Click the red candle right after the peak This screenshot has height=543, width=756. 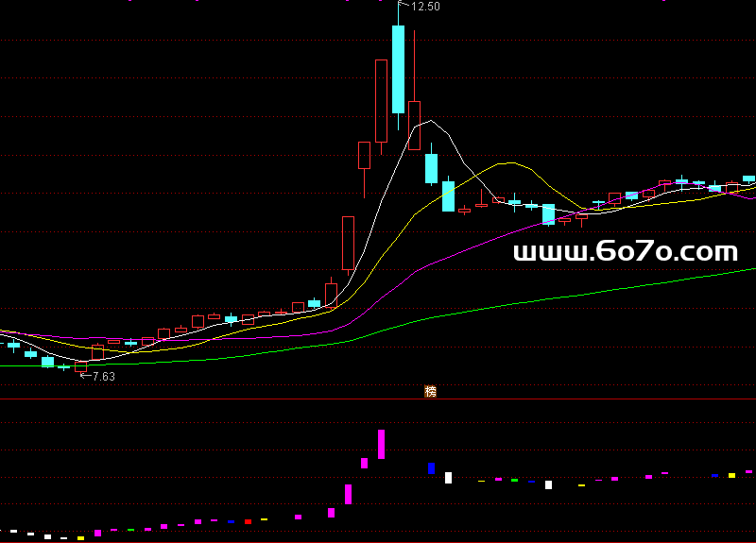(x=414, y=125)
